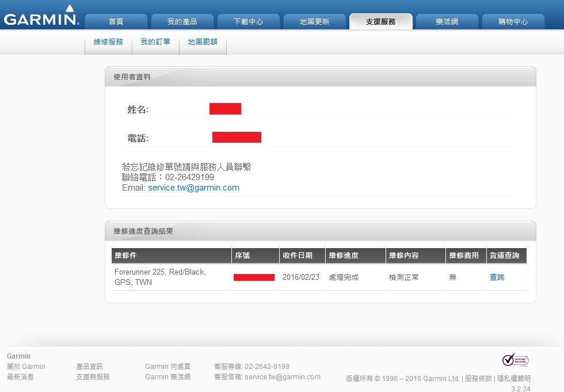Open the 關於 Garmin footer link
Image resolution: width=564 pixels, height=392 pixels.
pyautogui.click(x=26, y=367)
